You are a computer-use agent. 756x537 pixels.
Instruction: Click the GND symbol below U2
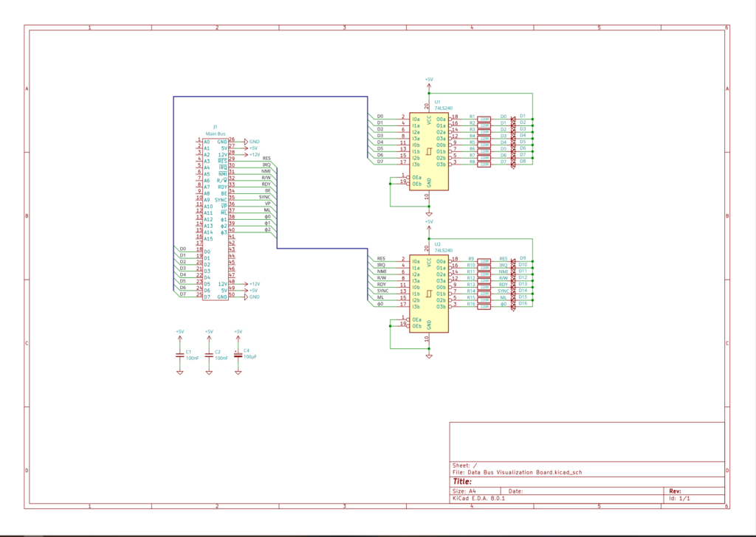tap(429, 356)
